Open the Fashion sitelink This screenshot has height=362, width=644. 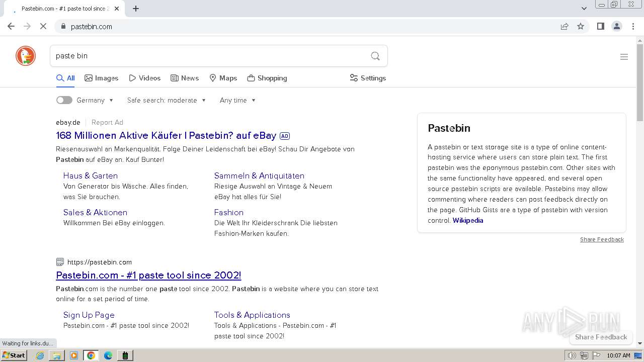tap(229, 212)
